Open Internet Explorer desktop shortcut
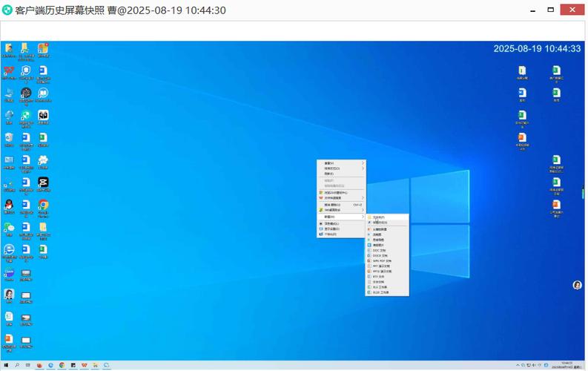Image resolution: width=588 pixels, height=371 pixels. click(9, 252)
